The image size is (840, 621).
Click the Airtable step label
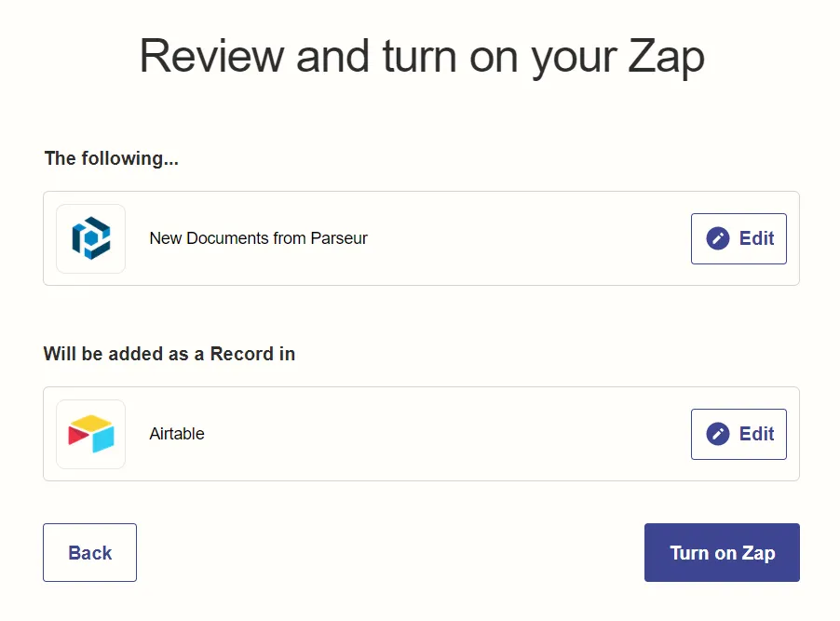point(176,434)
